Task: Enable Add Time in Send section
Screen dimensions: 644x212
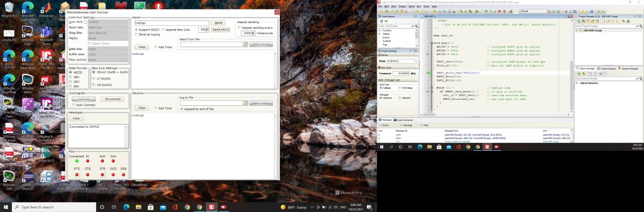Action: (x=156, y=47)
